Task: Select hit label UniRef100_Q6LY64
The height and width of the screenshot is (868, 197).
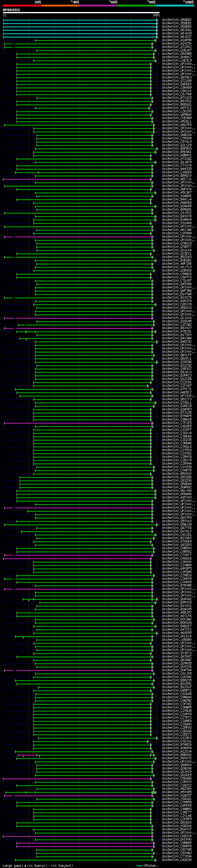Action: point(177,491)
